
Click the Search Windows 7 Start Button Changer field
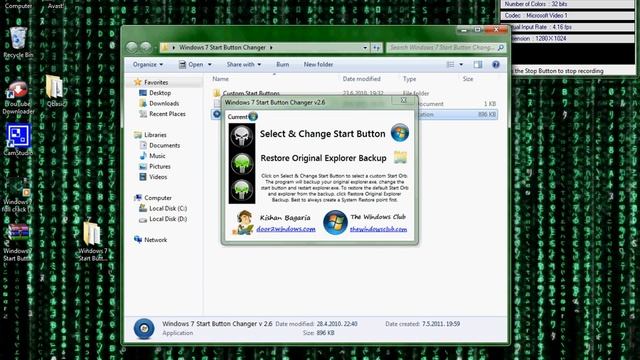[445, 48]
